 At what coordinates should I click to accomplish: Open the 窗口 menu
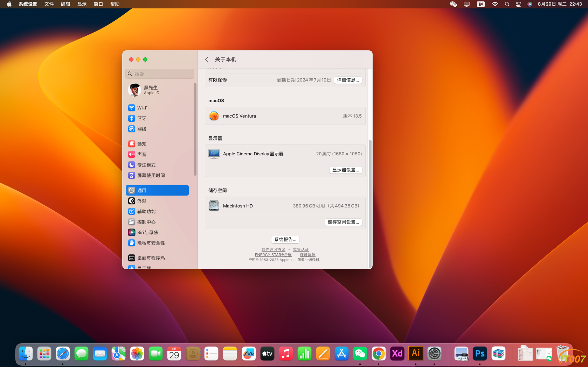pyautogui.click(x=98, y=4)
